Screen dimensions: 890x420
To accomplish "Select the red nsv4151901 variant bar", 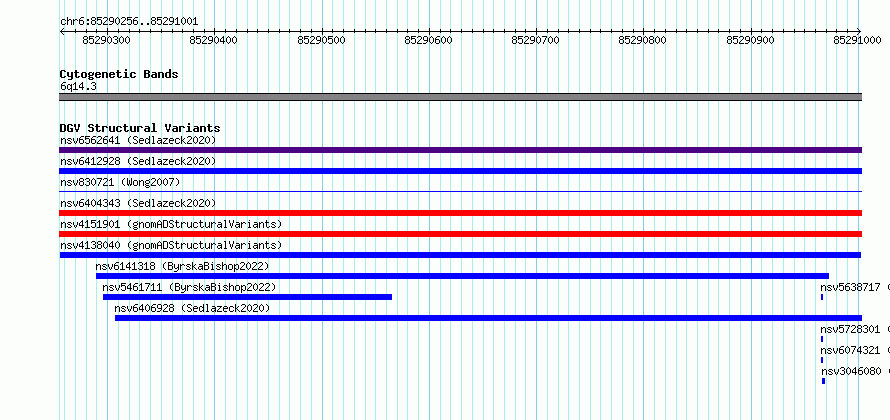I will (x=460, y=234).
